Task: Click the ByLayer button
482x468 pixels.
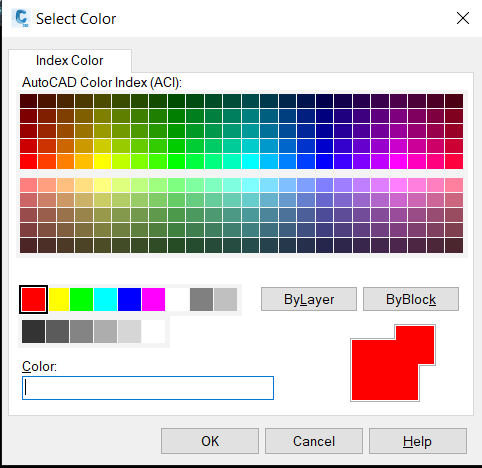Action: [x=309, y=299]
